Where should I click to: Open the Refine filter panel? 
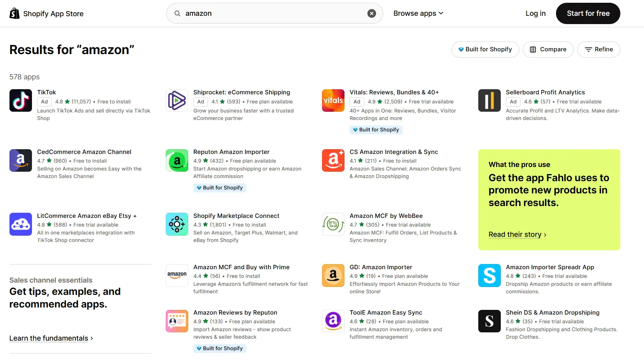pos(599,49)
